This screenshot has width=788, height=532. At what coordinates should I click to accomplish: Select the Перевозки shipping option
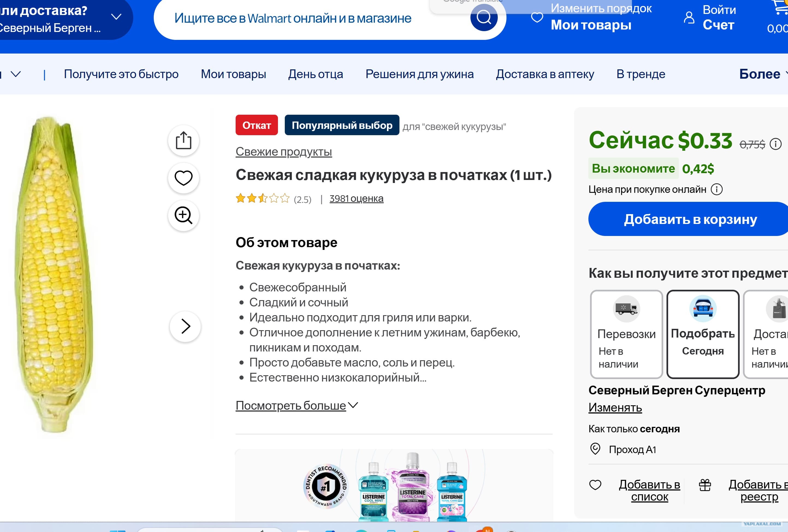click(x=626, y=334)
